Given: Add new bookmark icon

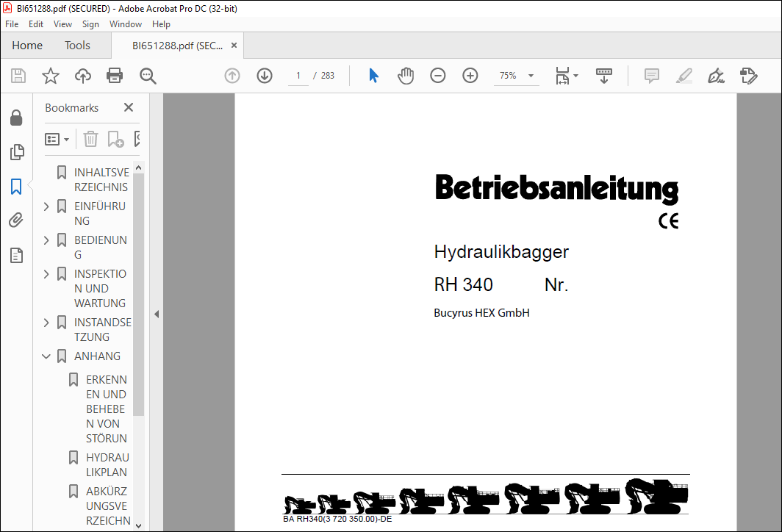Looking at the screenshot, I should 115,139.
